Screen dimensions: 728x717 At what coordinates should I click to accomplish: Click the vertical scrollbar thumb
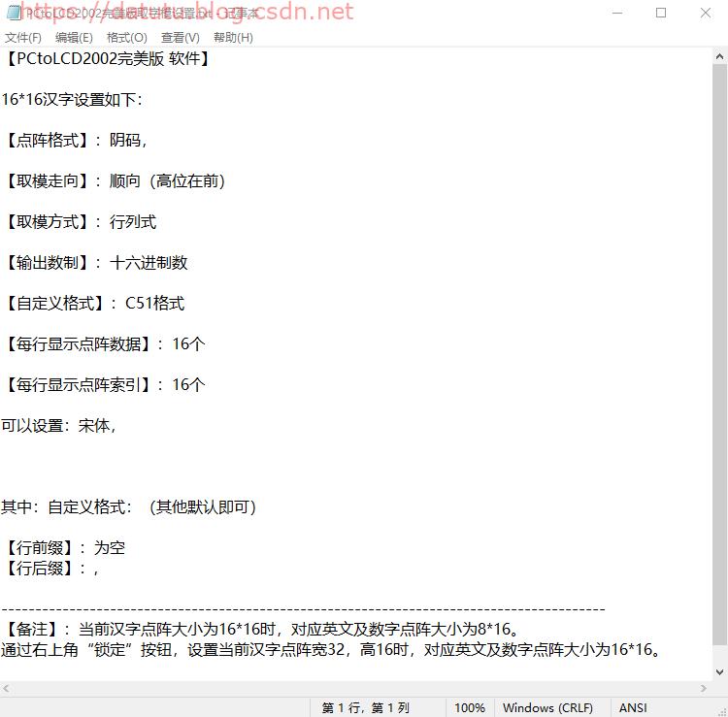click(x=719, y=349)
